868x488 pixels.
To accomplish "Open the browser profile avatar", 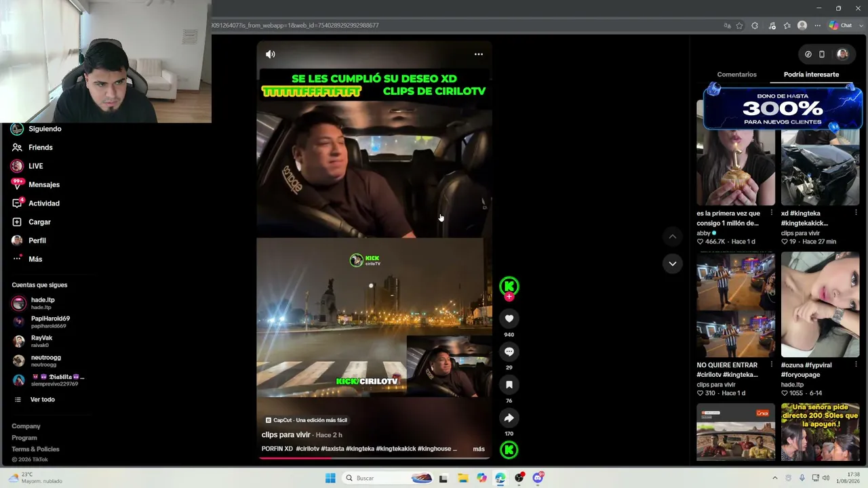I will (x=802, y=26).
